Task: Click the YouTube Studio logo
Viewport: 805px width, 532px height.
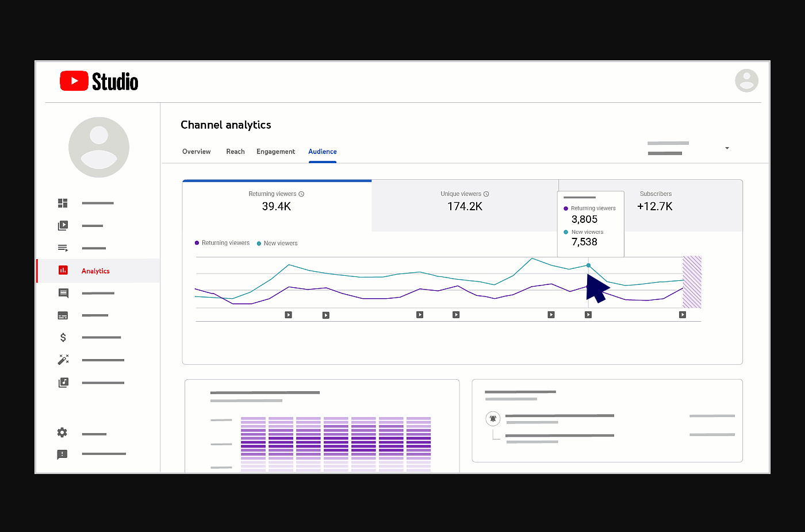Action: 99,81
